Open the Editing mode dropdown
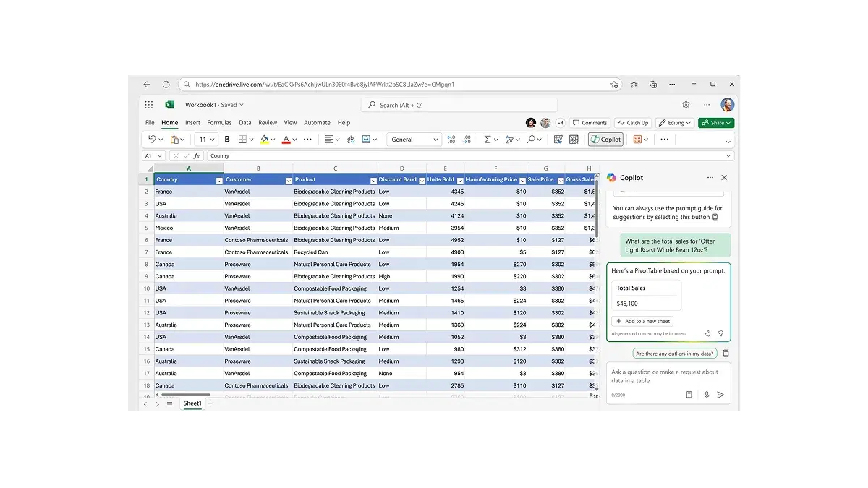This screenshot has width=868, height=488. coord(676,123)
